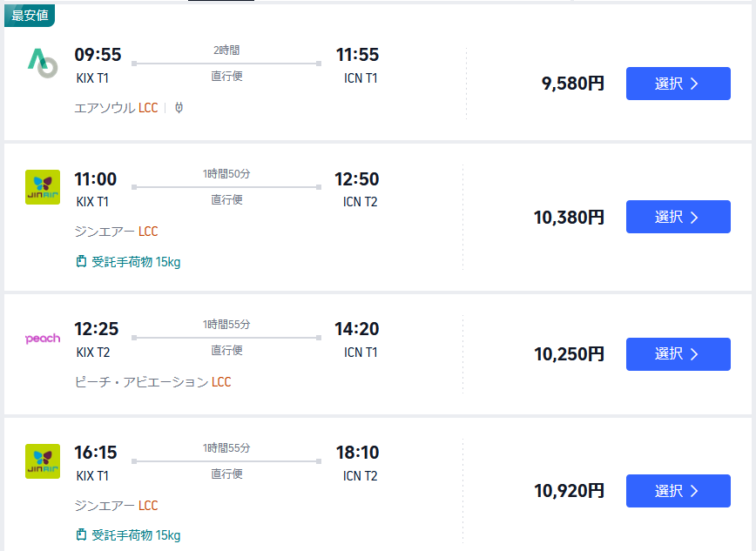Click the 09:55 departure time
756x551 pixels.
pos(98,55)
